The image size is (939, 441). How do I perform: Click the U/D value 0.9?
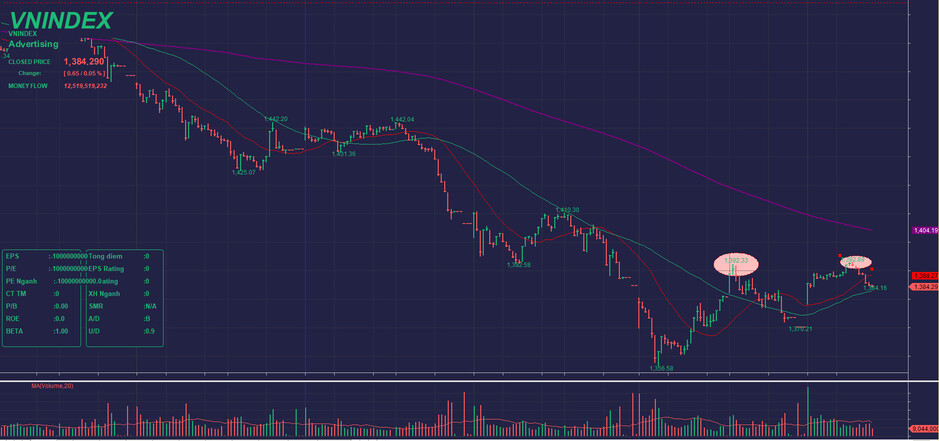pos(149,331)
